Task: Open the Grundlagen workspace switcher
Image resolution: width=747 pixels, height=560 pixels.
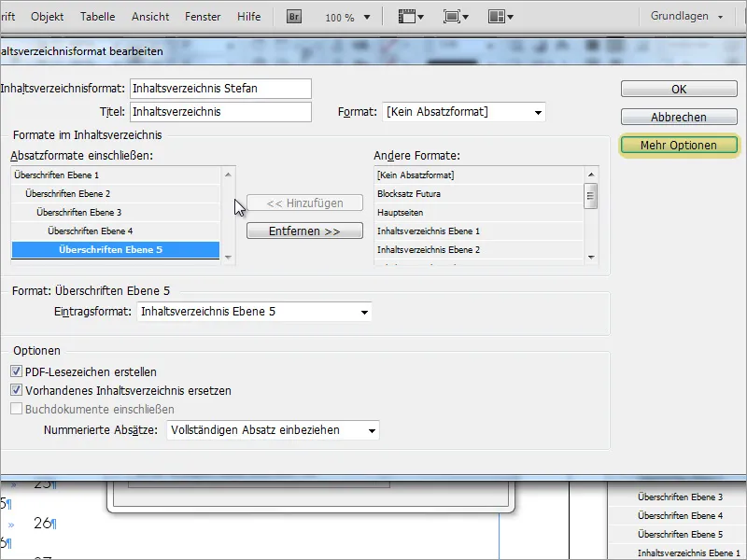Action: pos(686,16)
